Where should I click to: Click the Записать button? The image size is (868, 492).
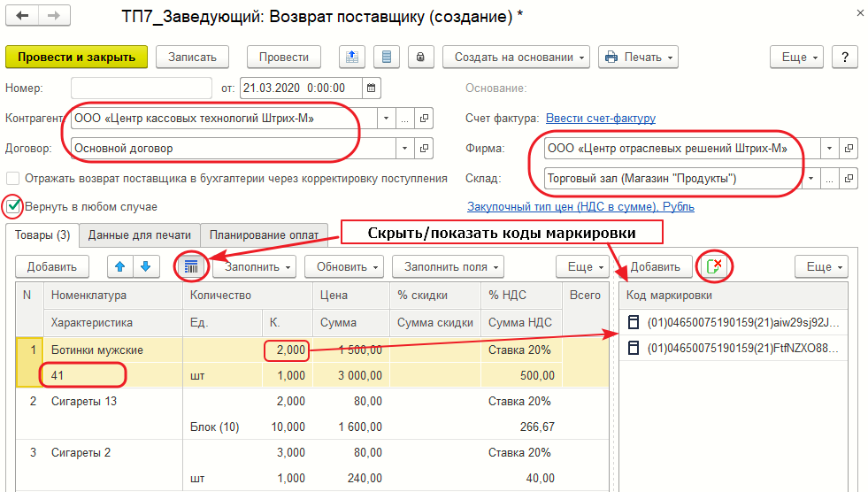(x=192, y=57)
